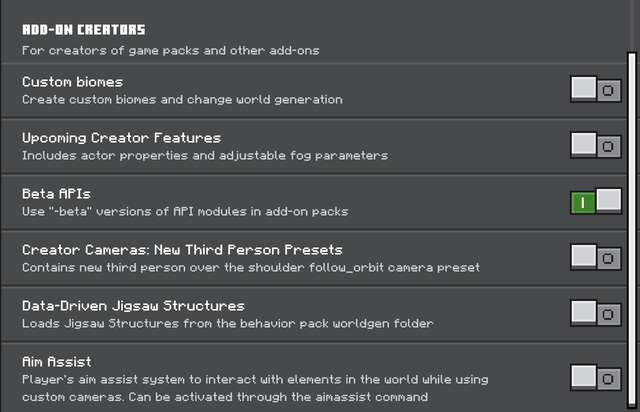The width and height of the screenshot is (640, 412).
Task: Select the Upcoming Creator Features label
Action: click(121, 137)
